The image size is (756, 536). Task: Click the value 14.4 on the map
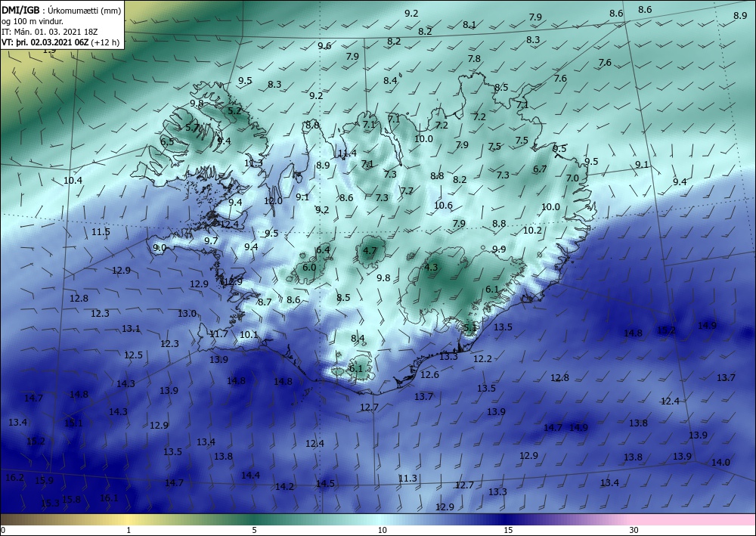click(251, 476)
